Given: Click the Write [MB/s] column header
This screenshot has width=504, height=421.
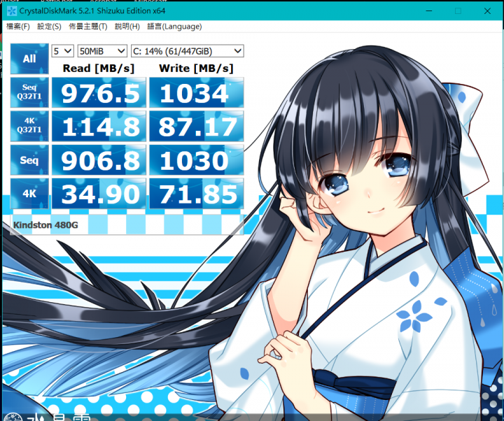Looking at the screenshot, I should [196, 68].
